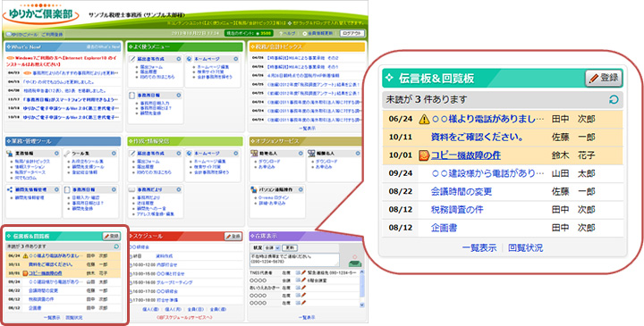Viewport: 644px width, 326px height.
Task: Open 資料をご確認ください。 in the enlarged panel
Action: point(477,138)
